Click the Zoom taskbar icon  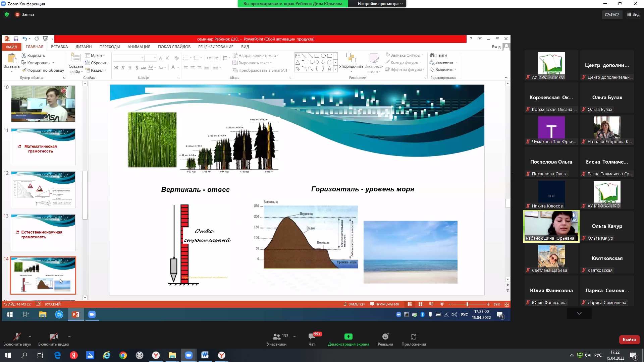click(189, 355)
